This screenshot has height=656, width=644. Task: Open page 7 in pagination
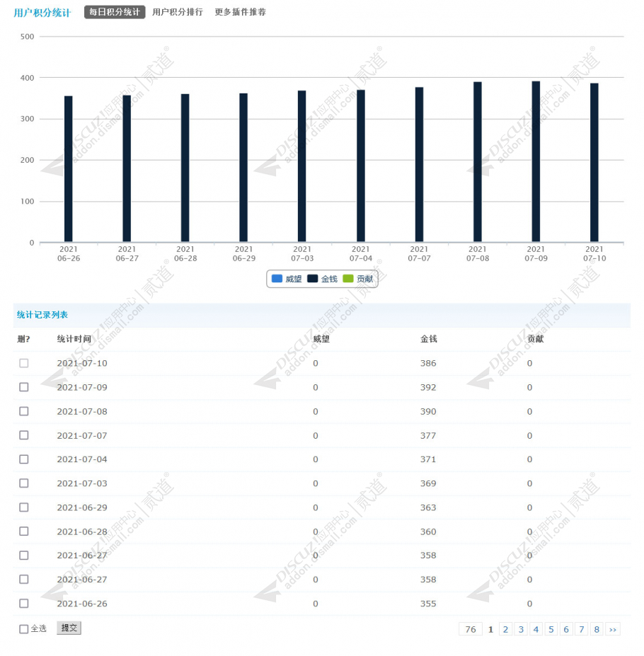click(582, 629)
